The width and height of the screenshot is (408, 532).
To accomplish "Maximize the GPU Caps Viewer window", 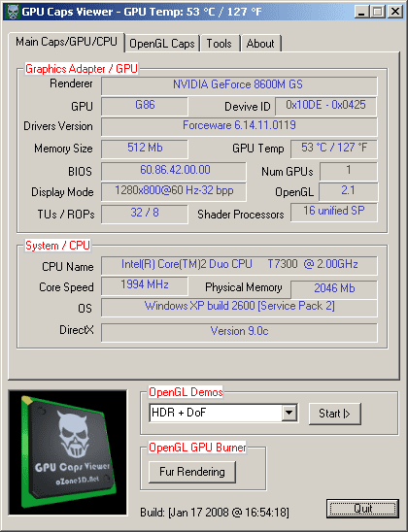I will (378, 13).
